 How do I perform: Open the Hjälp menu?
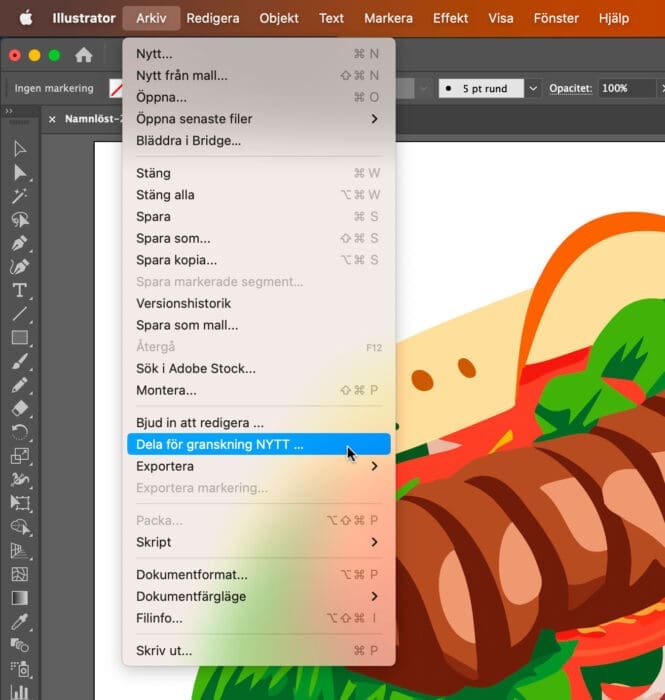[x=614, y=18]
